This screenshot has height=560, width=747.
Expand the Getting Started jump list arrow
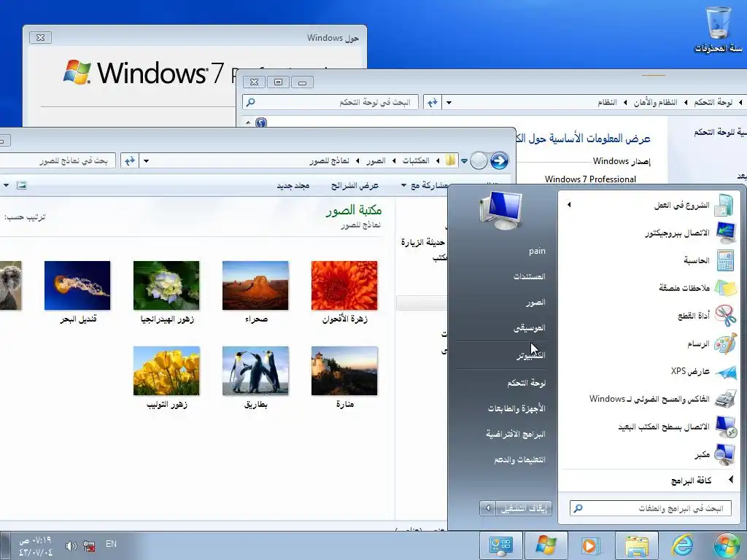[569, 205]
